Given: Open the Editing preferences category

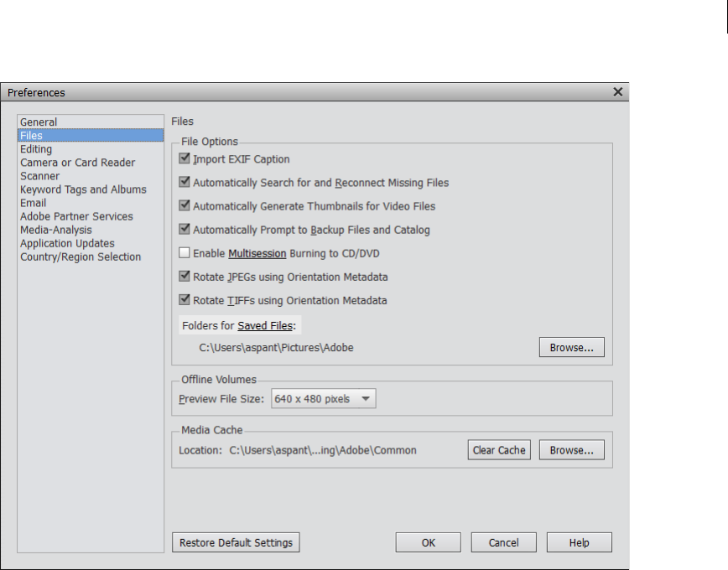Looking at the screenshot, I should tap(91, 149).
